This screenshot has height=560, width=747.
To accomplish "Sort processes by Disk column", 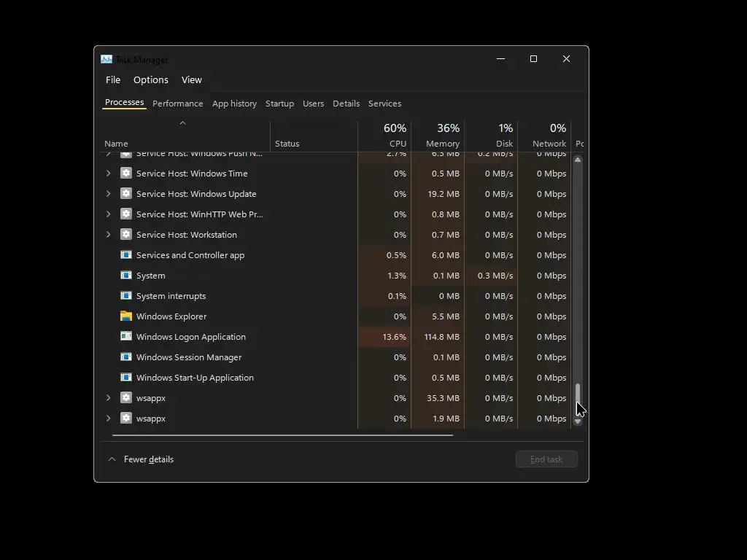I will [x=491, y=136].
